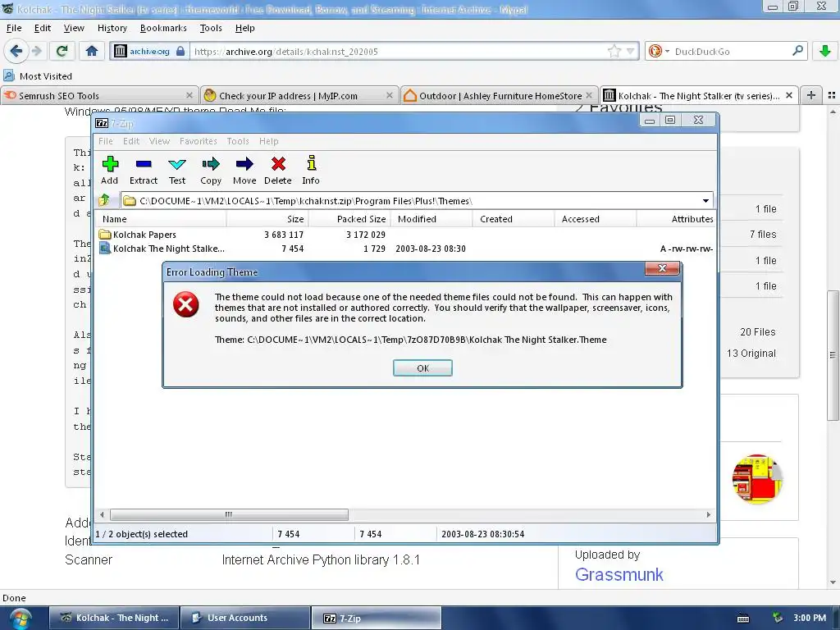The width and height of the screenshot is (840, 630).
Task: Open the File menu in browser
Action: 14,28
